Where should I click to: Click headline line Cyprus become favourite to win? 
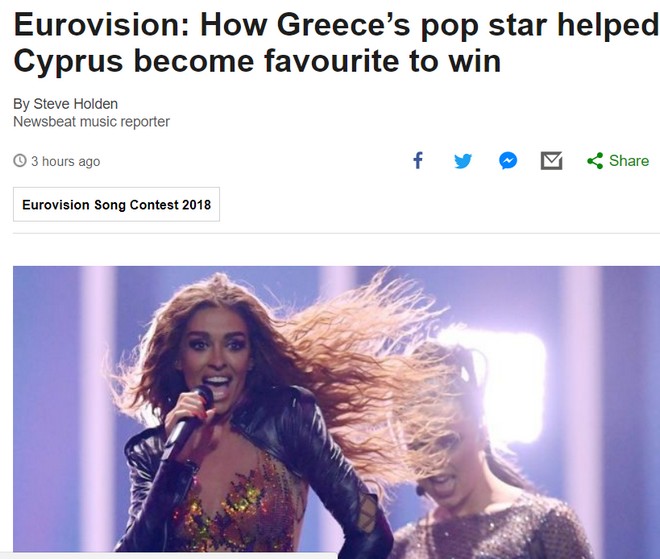257,61
